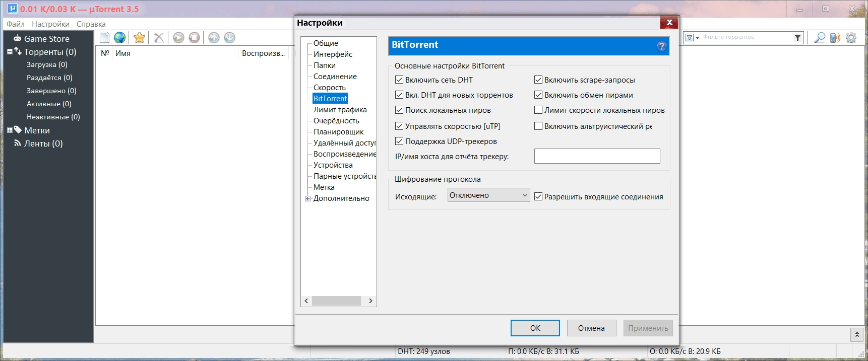
Task: Click the uTorrent title bar logo
Action: [12, 9]
